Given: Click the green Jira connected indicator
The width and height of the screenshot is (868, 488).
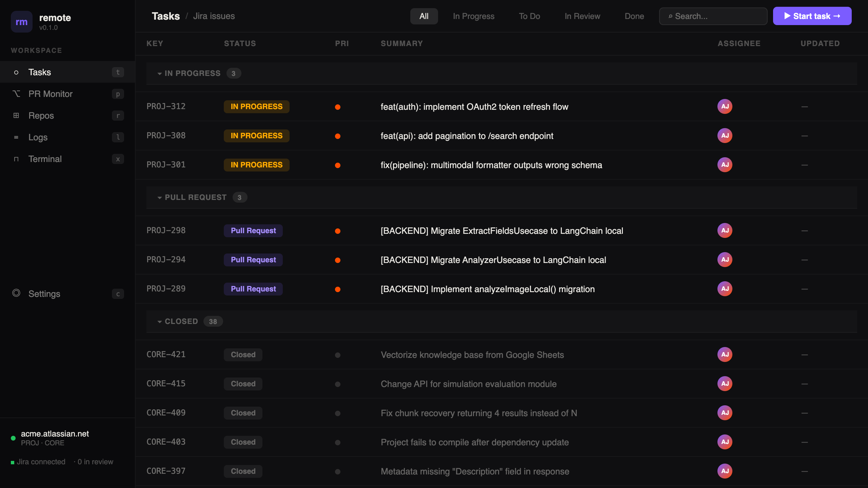Looking at the screenshot, I should [x=13, y=462].
